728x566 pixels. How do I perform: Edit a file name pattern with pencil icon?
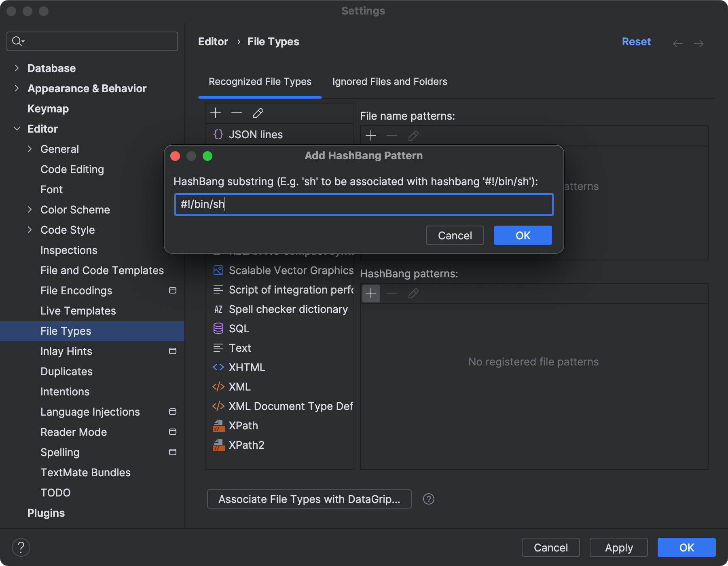point(413,135)
